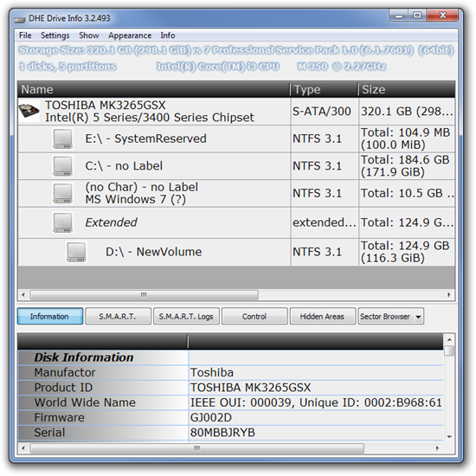476x476 pixels.
Task: Click the 320.1 GB size cell
Action: 407,112
